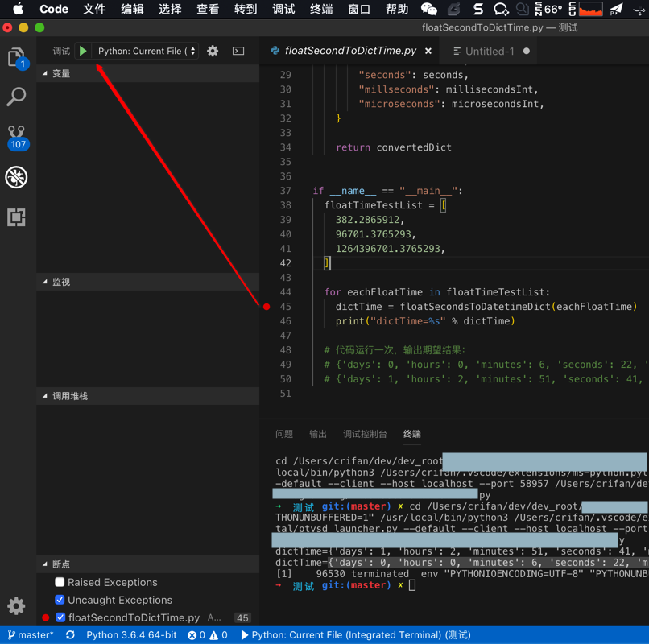Click master* branch in status bar
Image resolution: width=649 pixels, height=644 pixels.
(31, 635)
